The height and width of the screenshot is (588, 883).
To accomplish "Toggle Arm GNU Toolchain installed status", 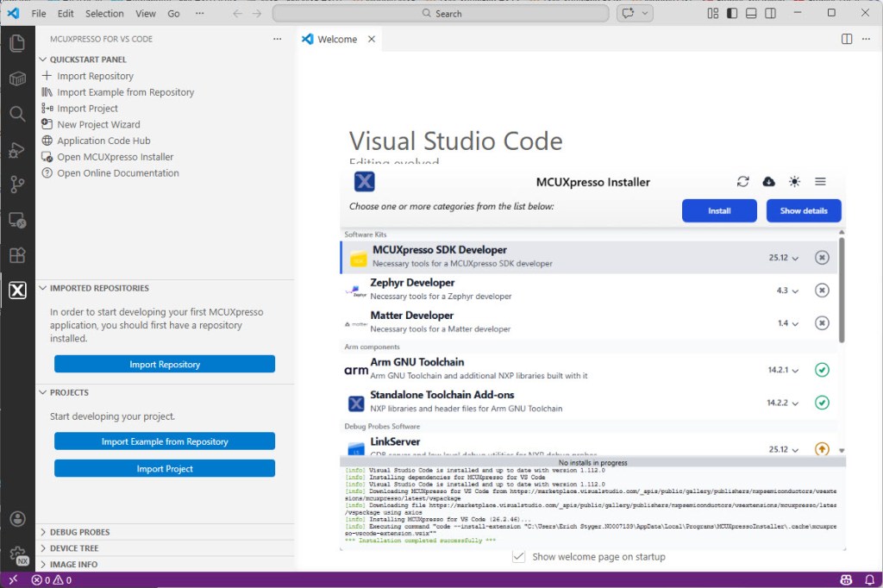I will point(822,369).
